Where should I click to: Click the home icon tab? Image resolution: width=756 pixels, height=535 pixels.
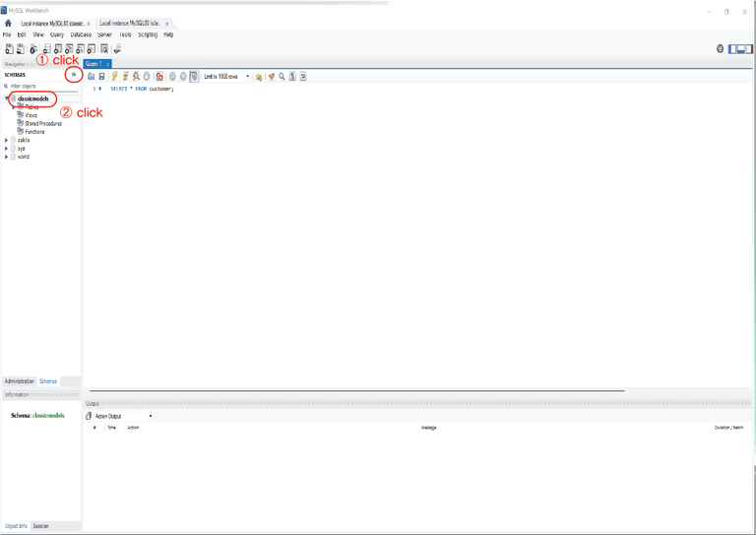[x=8, y=24]
